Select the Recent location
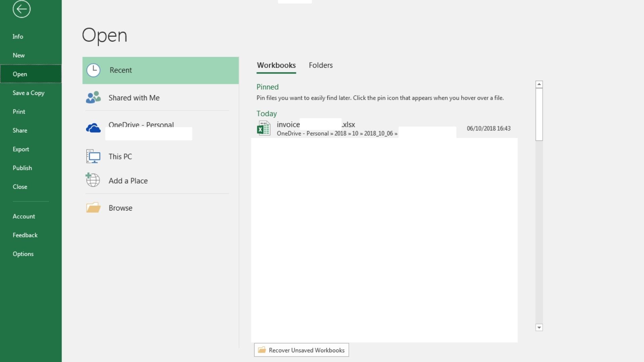This screenshot has width=644, height=362. [161, 70]
